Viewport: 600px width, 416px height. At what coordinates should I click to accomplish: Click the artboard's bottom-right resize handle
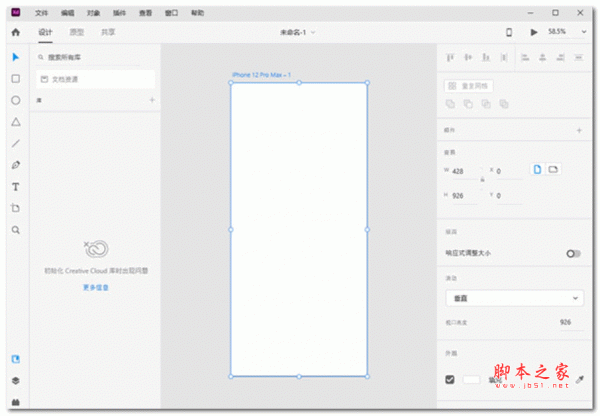(367, 377)
